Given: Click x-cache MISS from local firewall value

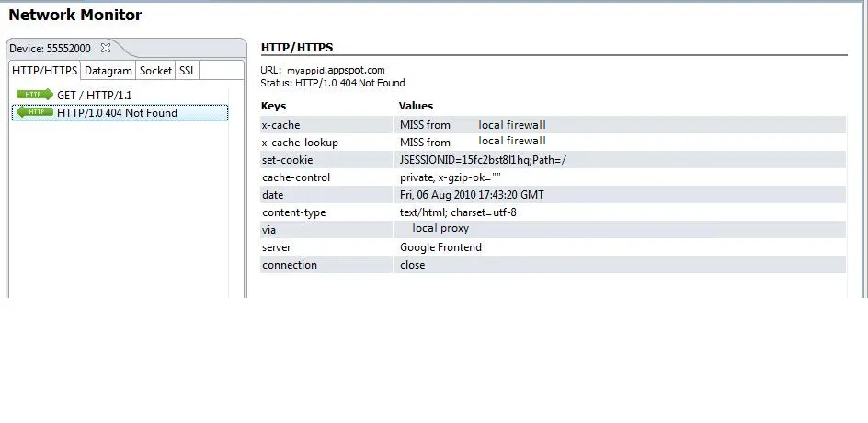Looking at the screenshot, I should (x=473, y=125).
